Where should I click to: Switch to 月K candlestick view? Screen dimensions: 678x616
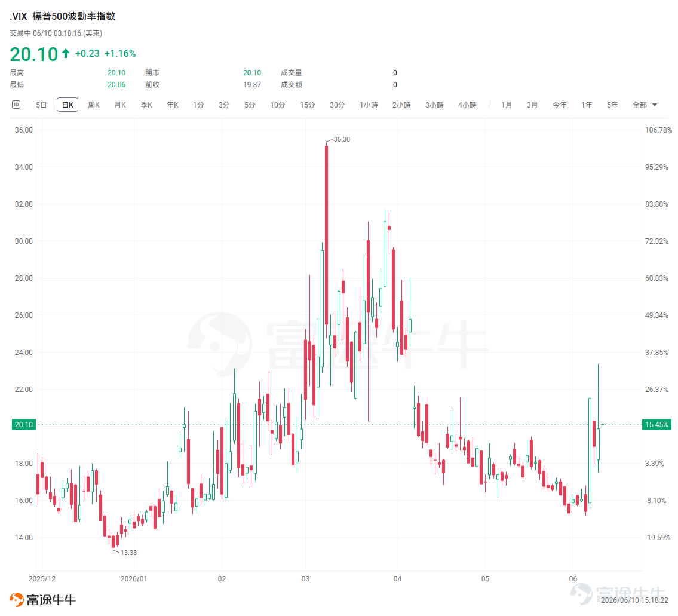point(120,105)
